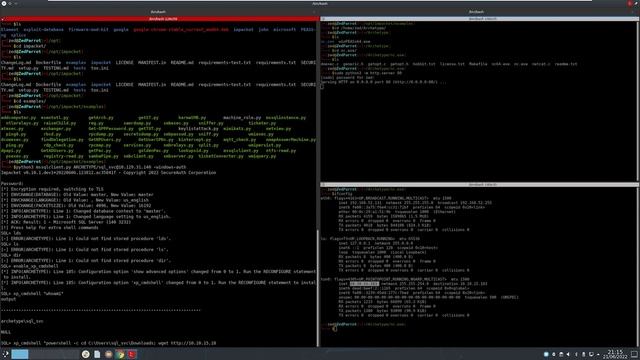Click 'ticketConverter.py' in the file listing

tap(220, 156)
